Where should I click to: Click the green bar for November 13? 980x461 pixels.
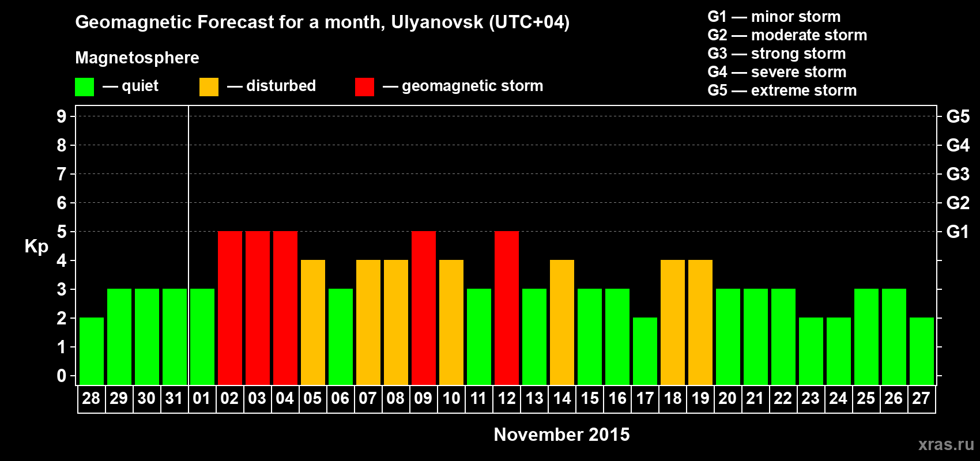click(534, 337)
